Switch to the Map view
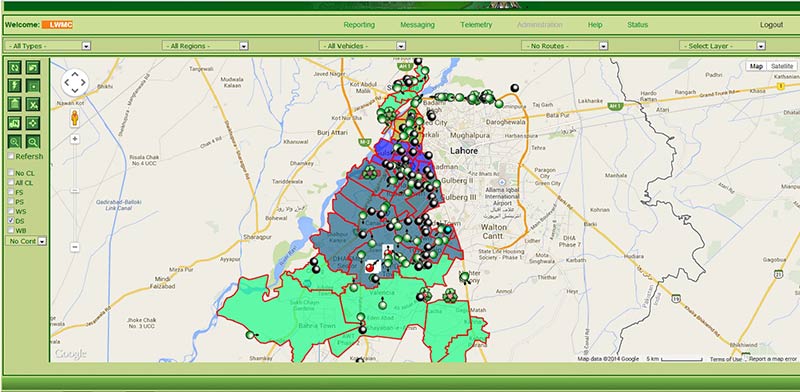The image size is (800, 392). coord(756,66)
